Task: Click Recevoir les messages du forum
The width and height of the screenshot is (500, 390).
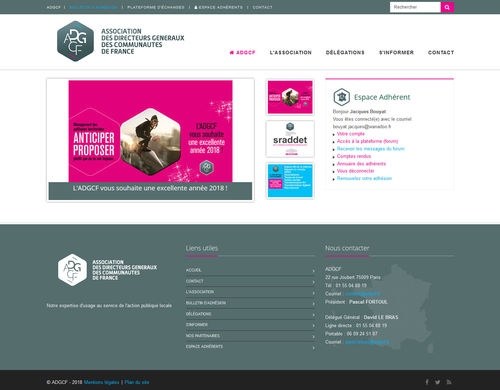Action: 371,149
